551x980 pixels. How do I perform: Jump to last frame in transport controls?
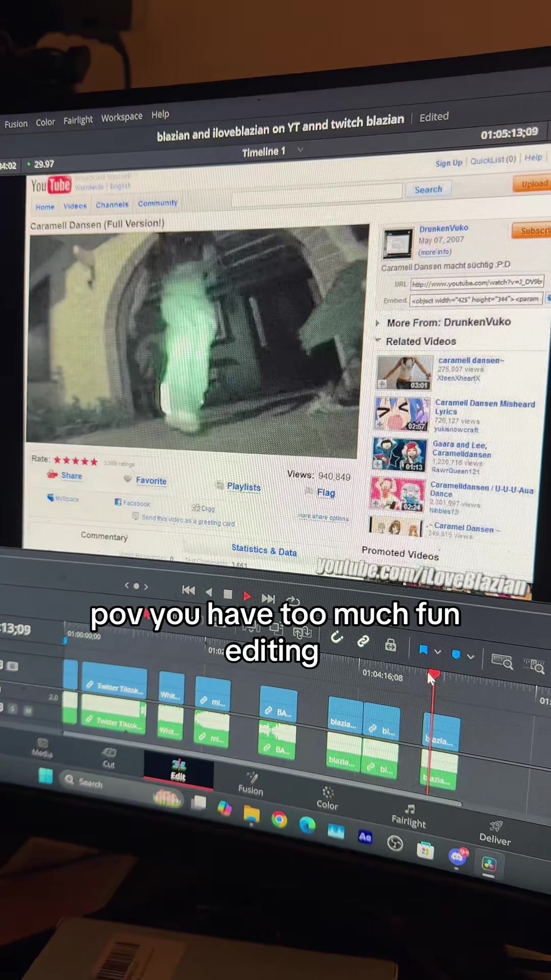(x=268, y=598)
